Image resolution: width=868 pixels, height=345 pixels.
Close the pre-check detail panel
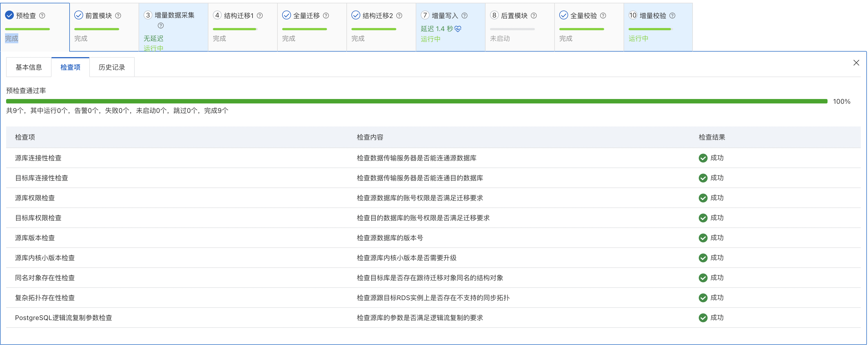point(856,63)
